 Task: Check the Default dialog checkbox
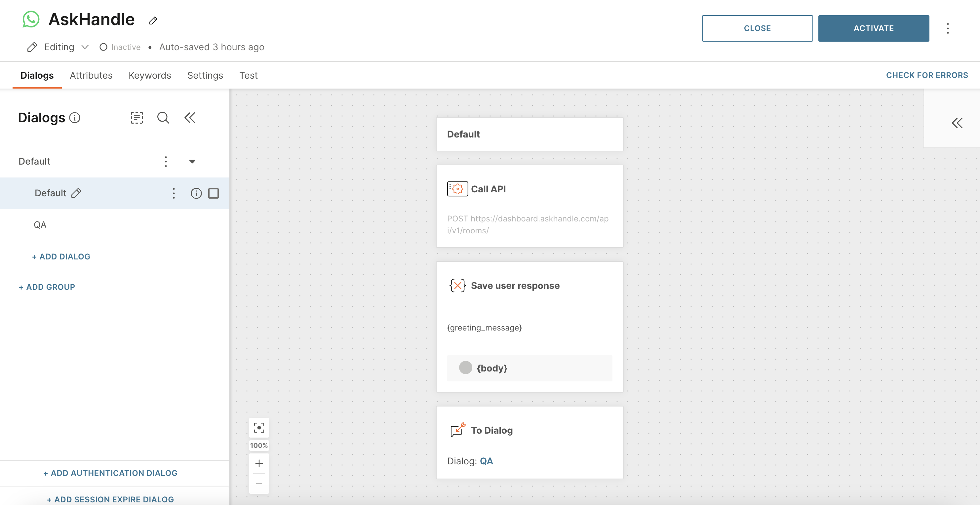tap(214, 194)
